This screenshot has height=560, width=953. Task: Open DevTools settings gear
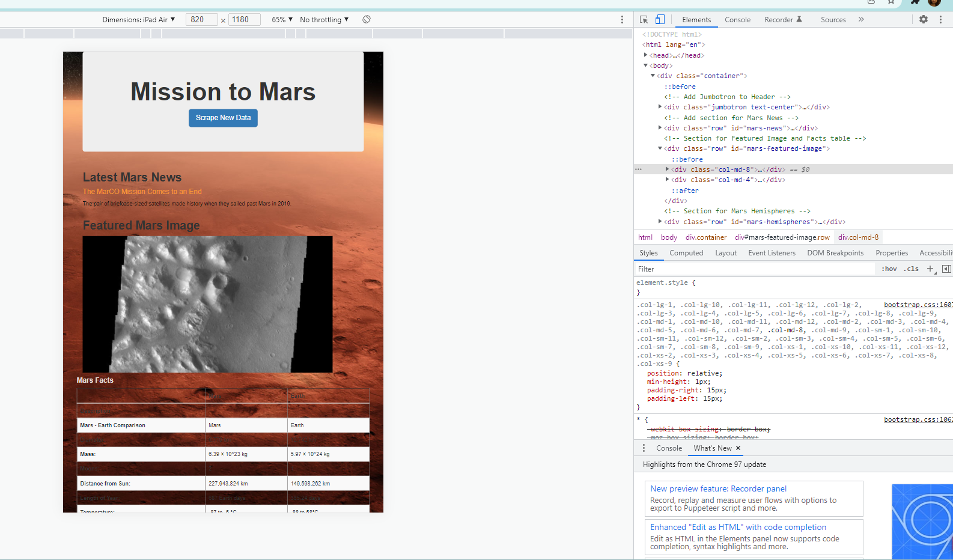(x=924, y=19)
